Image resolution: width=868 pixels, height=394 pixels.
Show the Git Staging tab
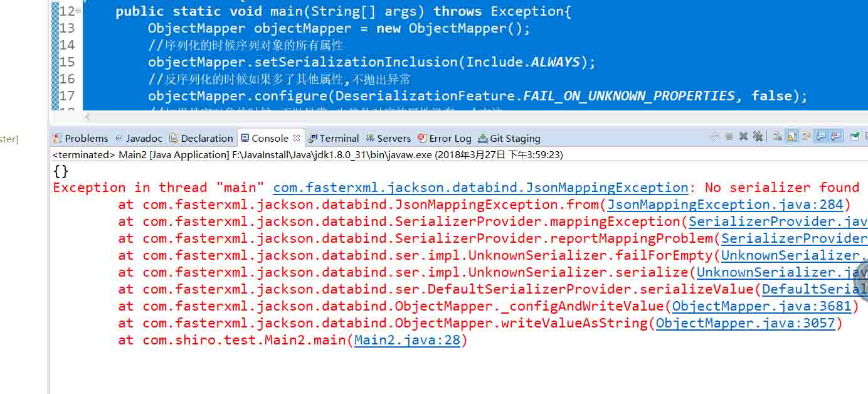pos(509,138)
